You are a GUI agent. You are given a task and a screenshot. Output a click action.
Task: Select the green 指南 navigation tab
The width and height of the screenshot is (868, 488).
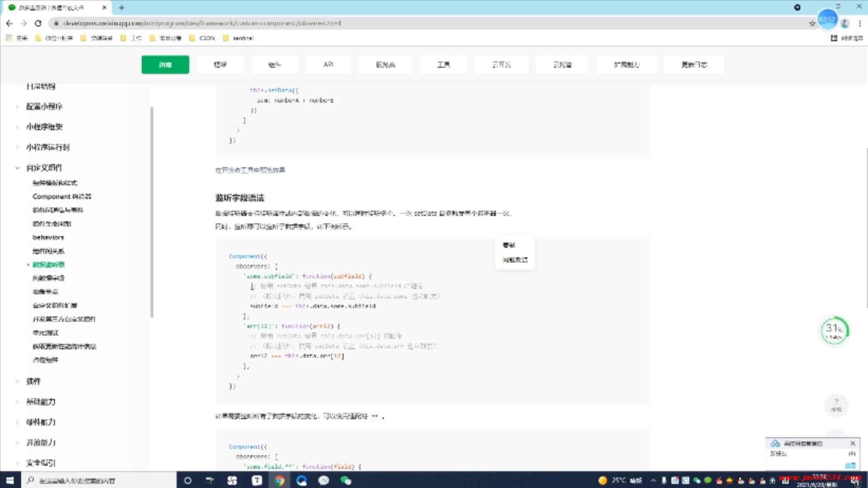[x=165, y=65]
